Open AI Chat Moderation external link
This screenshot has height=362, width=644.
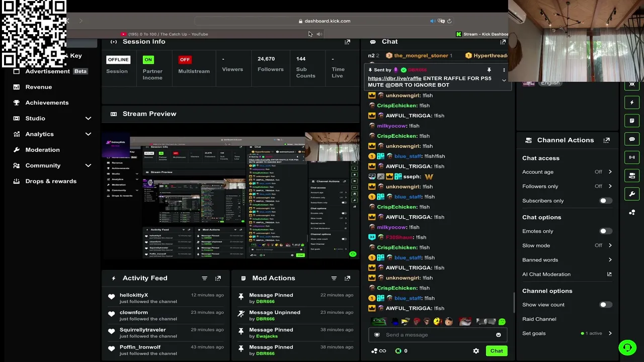(x=609, y=275)
